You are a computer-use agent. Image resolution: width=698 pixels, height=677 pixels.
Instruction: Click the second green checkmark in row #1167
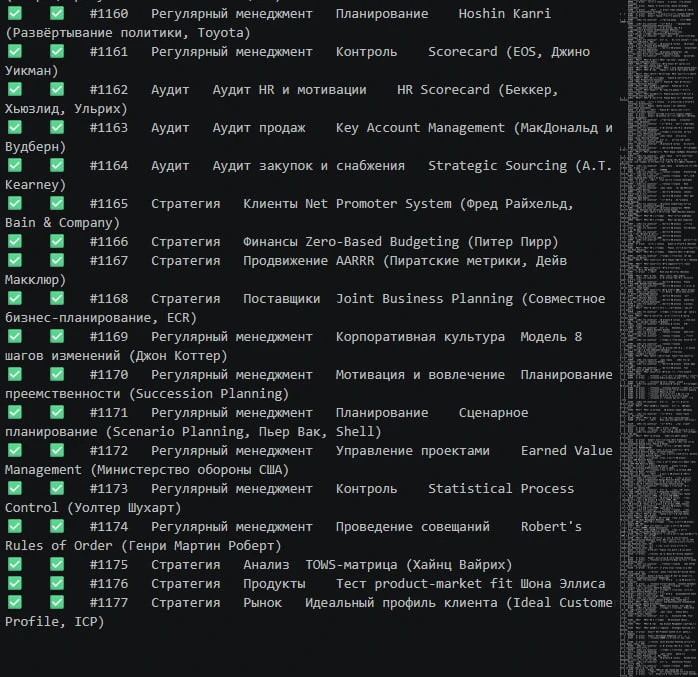pos(57,260)
